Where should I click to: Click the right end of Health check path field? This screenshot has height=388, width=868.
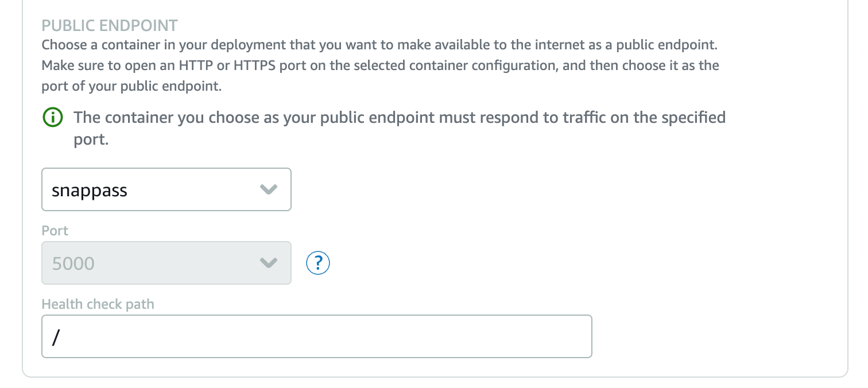(574, 336)
